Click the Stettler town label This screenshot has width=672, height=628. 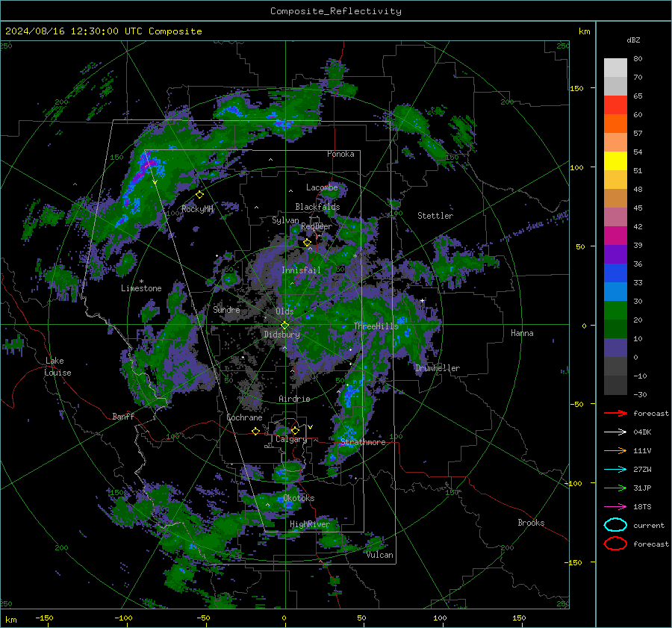pyautogui.click(x=435, y=216)
